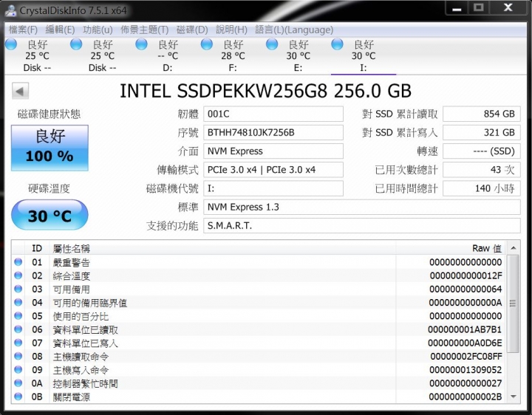Click the attribute list scrollbar thumb
This screenshot has height=415, width=532.
[514, 303]
